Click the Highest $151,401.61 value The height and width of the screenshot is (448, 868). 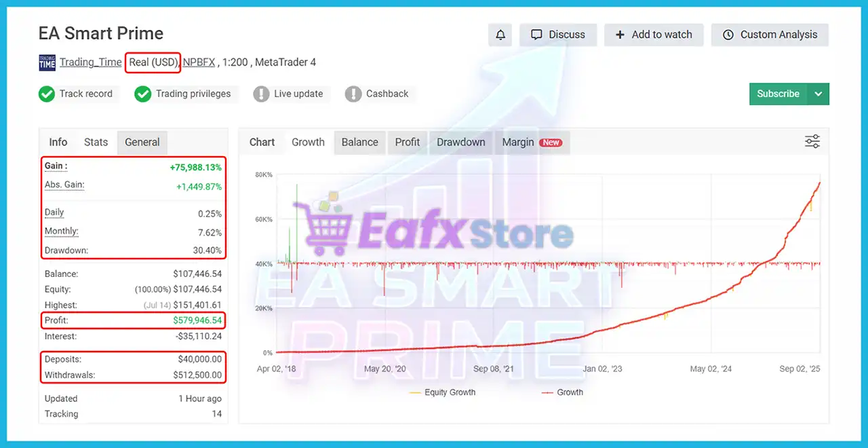[198, 305]
